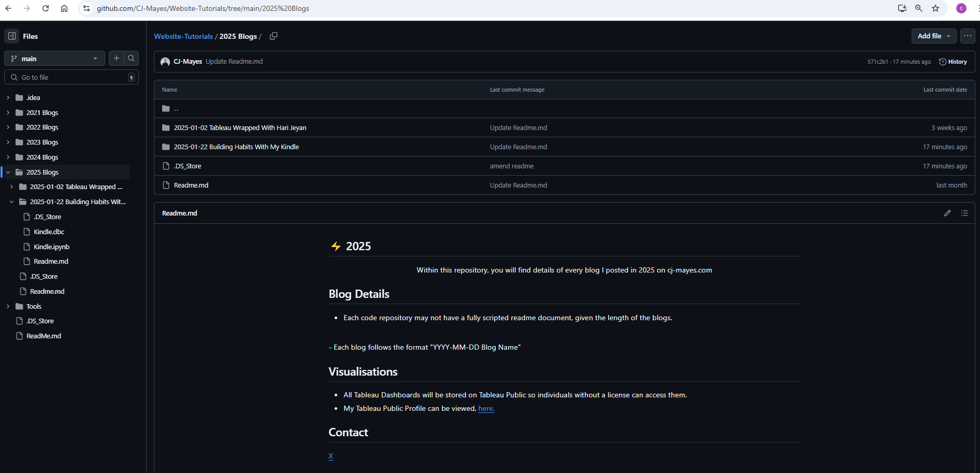The width and height of the screenshot is (980, 473).
Task: Collapse the 2025 Blogs folder
Action: tap(8, 172)
